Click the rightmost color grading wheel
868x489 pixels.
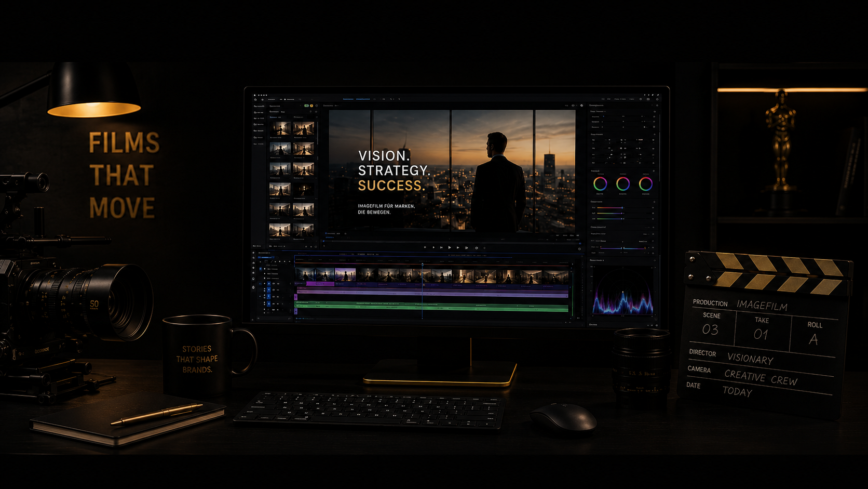click(646, 183)
